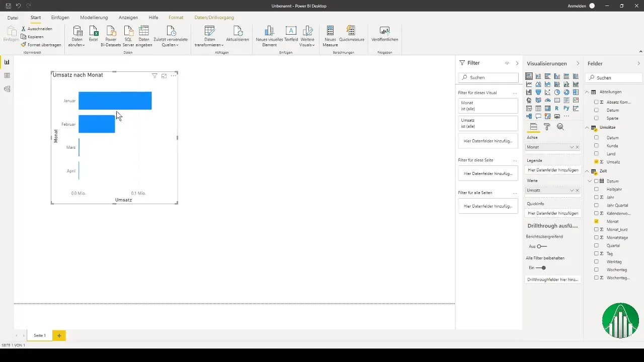Open Daten transformieren
This screenshot has width=644, height=362.
(209, 36)
